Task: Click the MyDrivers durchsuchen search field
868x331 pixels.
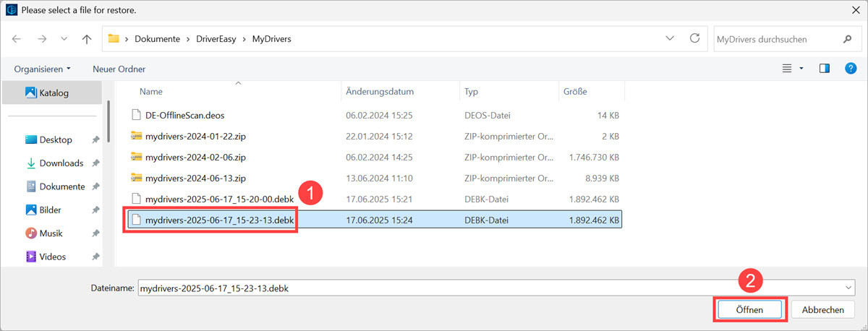Action: 774,39
